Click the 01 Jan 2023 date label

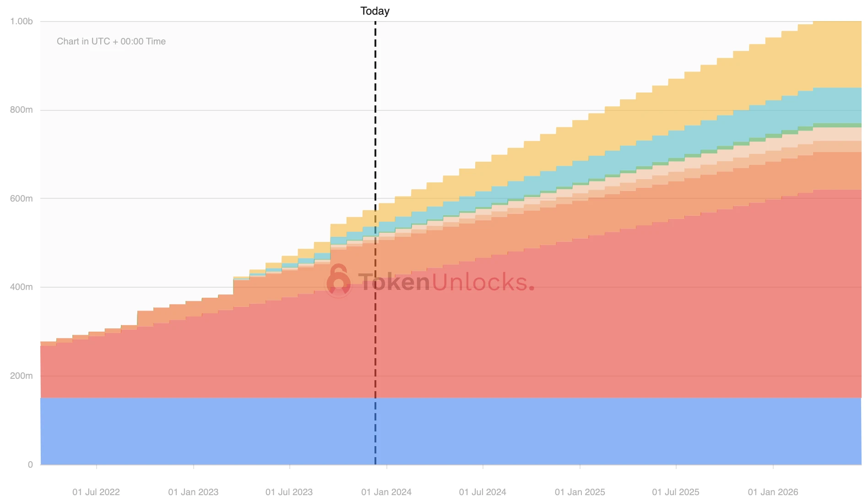pyautogui.click(x=193, y=492)
